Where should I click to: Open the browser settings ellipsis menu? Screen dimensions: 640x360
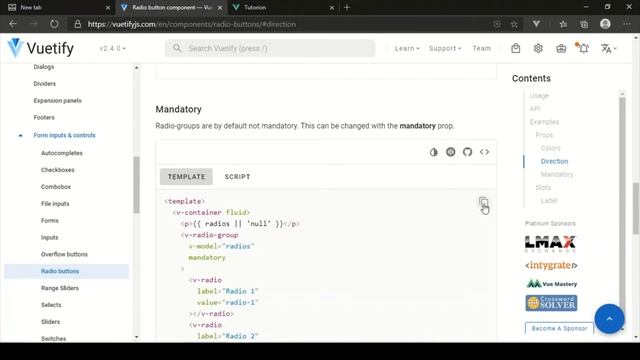click(627, 24)
